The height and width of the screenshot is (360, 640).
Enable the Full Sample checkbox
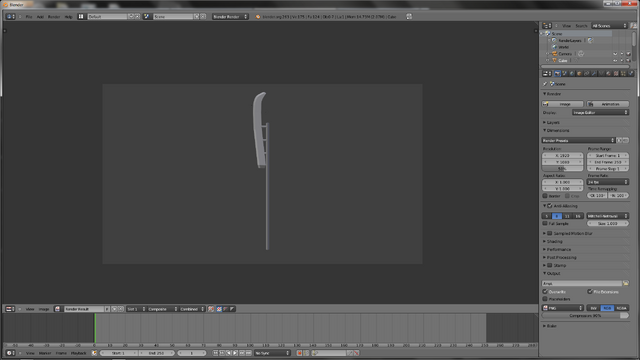click(545, 224)
